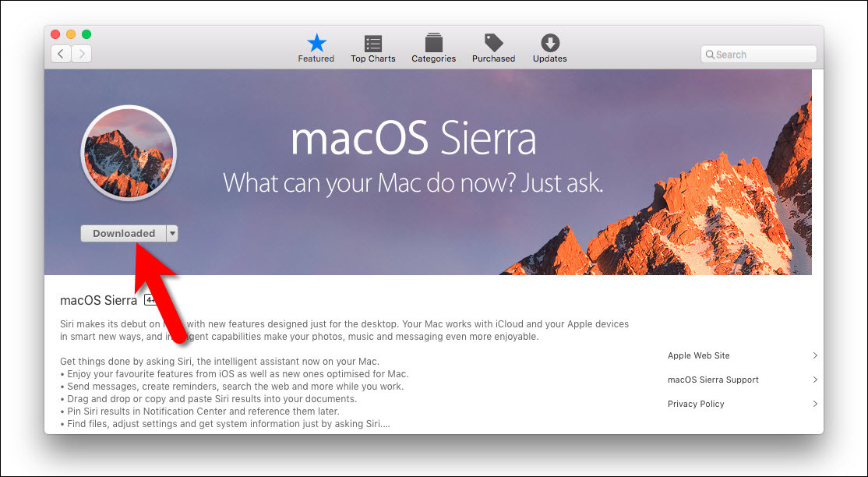Click the macOS Sierra app title text
Viewport: 868px width, 477px height.
(98, 300)
